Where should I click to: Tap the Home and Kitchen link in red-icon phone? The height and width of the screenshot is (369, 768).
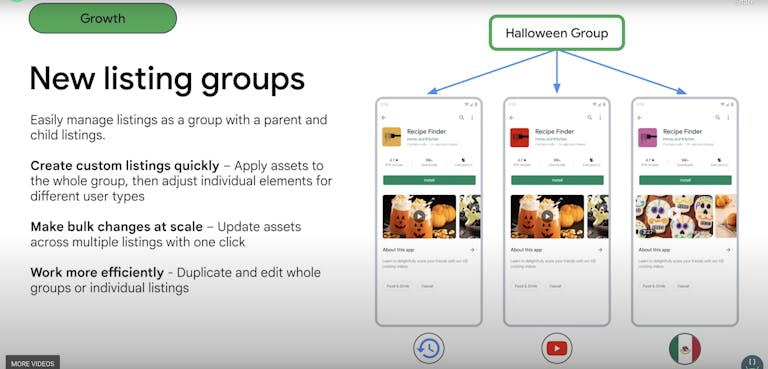pos(550,139)
